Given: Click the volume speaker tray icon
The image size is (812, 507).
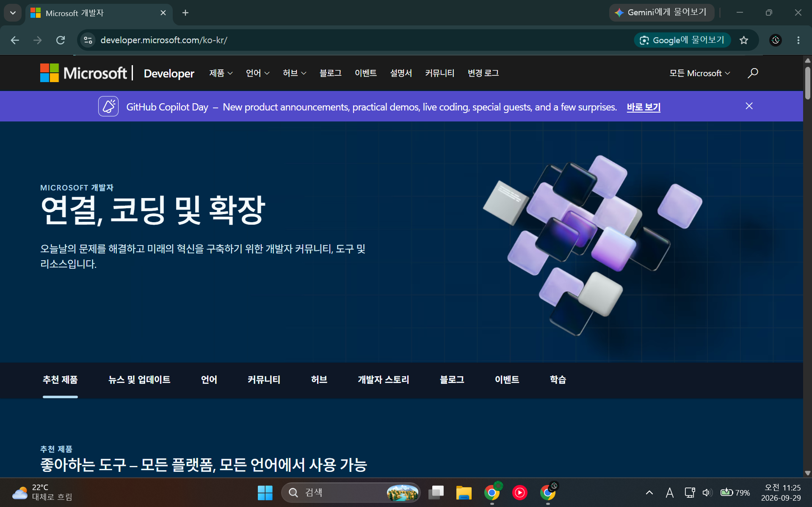Looking at the screenshot, I should 707,493.
